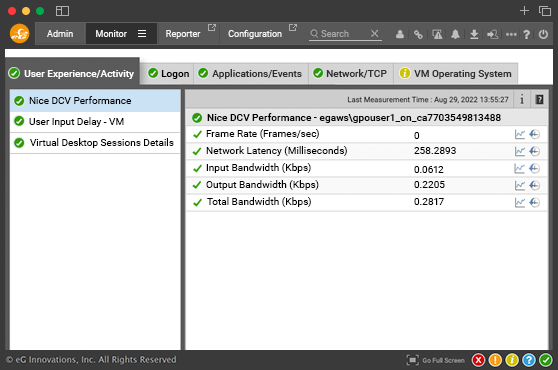Open graph for Frame Rate measure
This screenshot has height=370, width=558.
pyautogui.click(x=520, y=134)
